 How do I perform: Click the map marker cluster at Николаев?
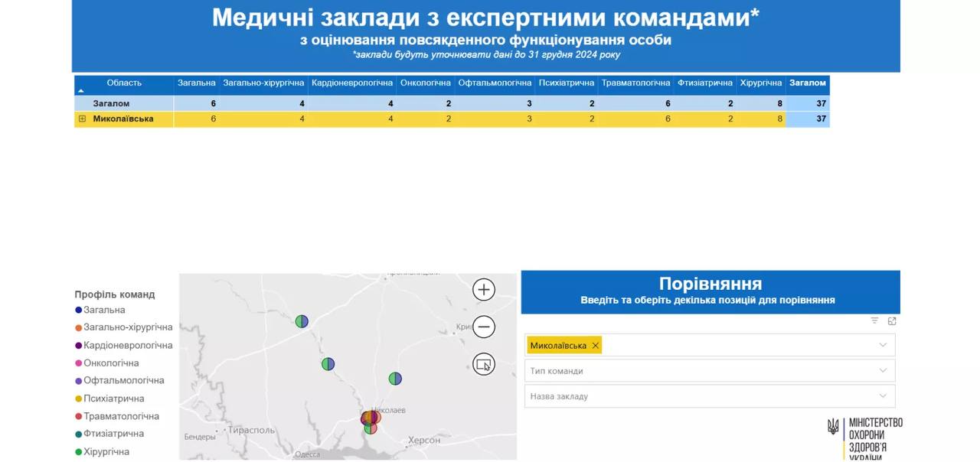(371, 418)
